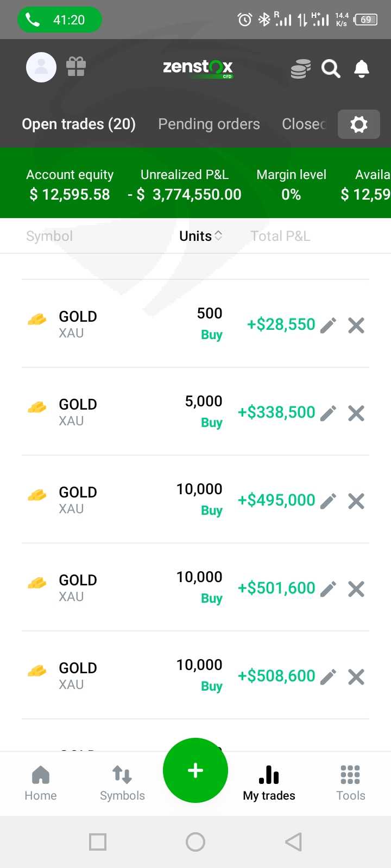This screenshot has height=868, width=391.
Task: Open the notifications bell
Action: (362, 69)
